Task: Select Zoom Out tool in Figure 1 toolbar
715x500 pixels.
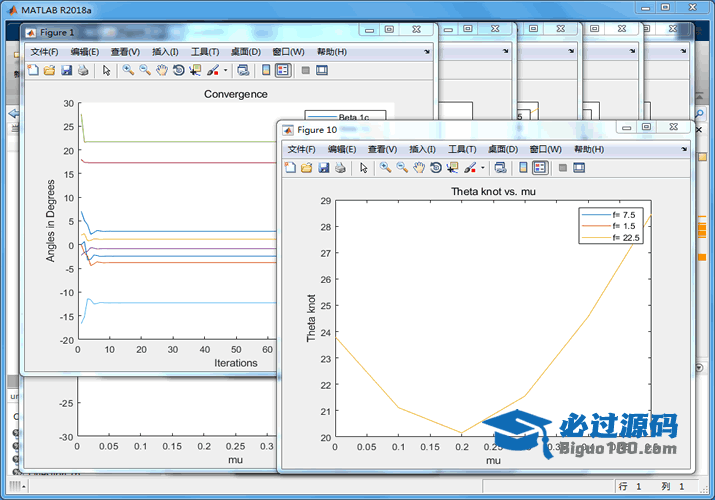Action: tap(145, 70)
